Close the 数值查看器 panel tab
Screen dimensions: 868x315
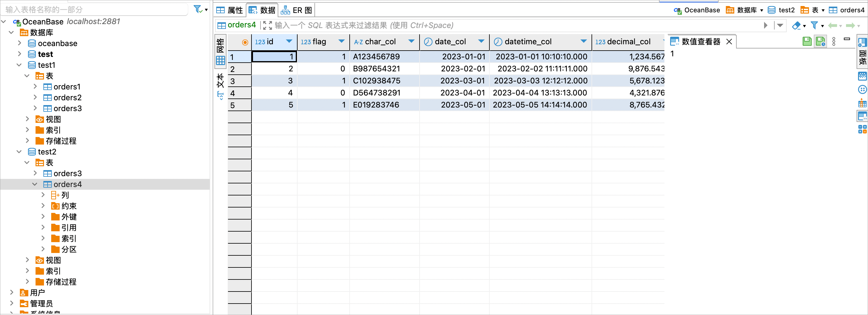(x=729, y=42)
